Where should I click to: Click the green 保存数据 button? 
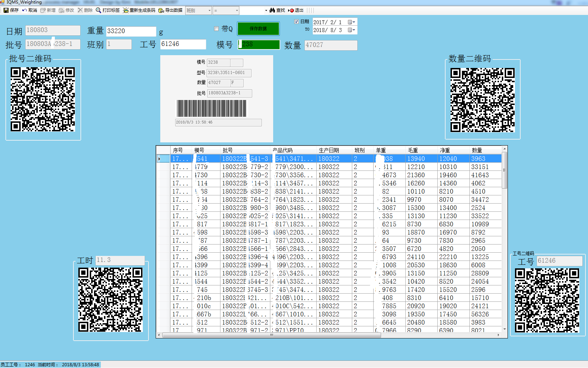(x=258, y=28)
